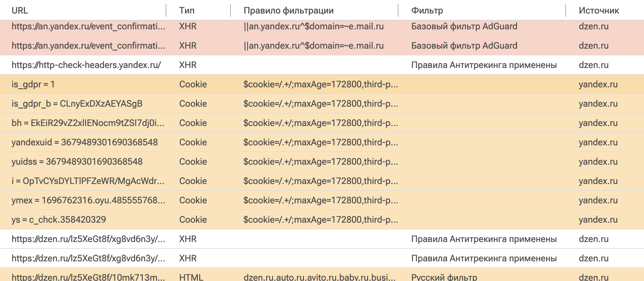
Task: Select the bh cookie entry
Action: 90,123
